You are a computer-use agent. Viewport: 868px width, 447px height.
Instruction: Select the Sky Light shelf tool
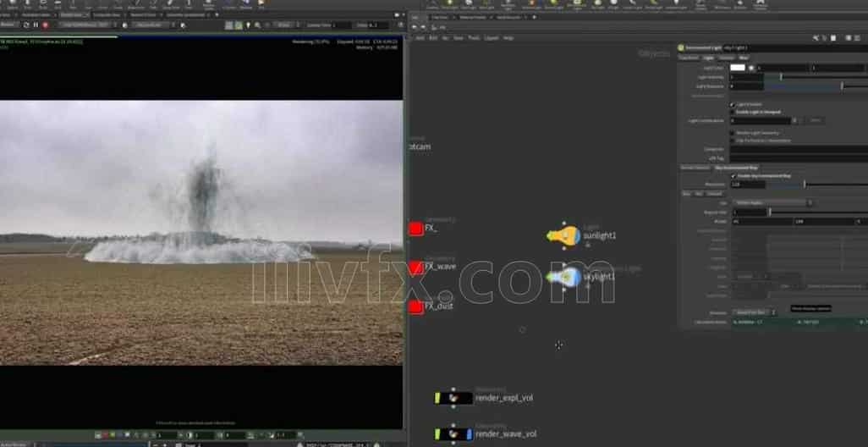[x=598, y=6]
